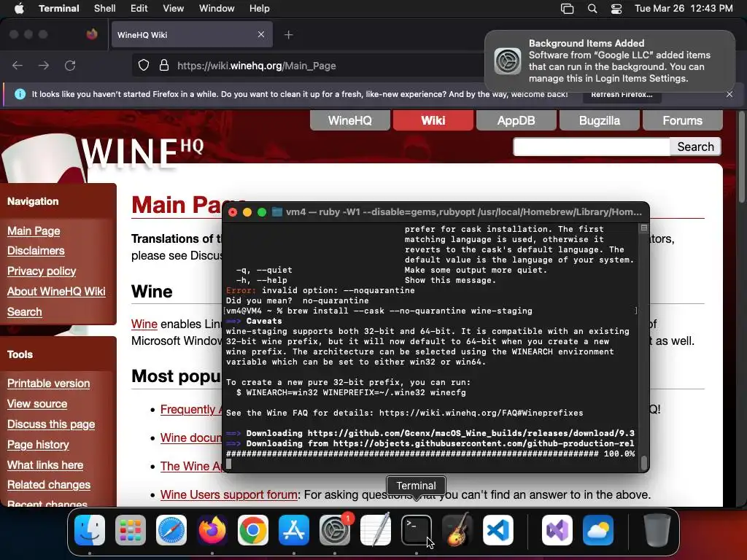
Task: Open Spotlight search in menu bar
Action: click(x=592, y=9)
